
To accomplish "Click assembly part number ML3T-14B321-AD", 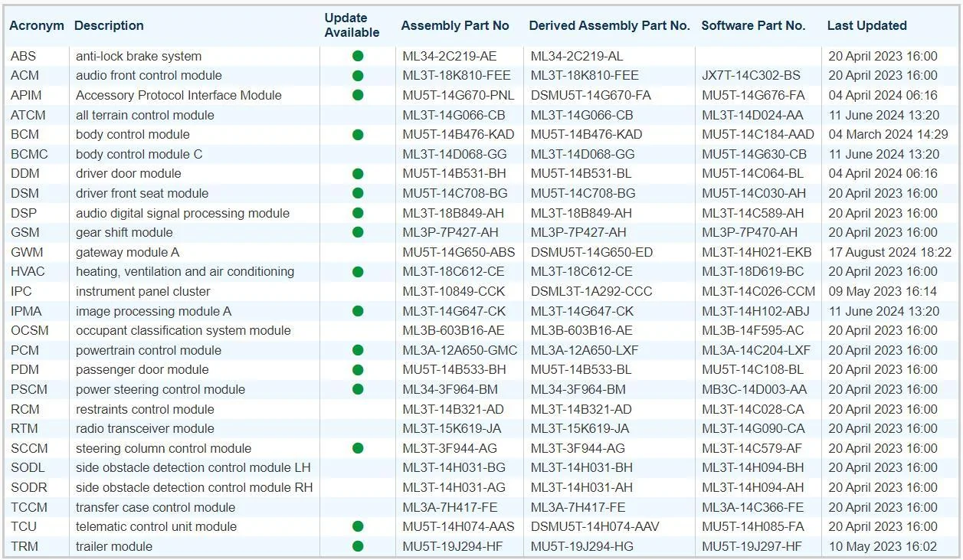I will click(454, 409).
